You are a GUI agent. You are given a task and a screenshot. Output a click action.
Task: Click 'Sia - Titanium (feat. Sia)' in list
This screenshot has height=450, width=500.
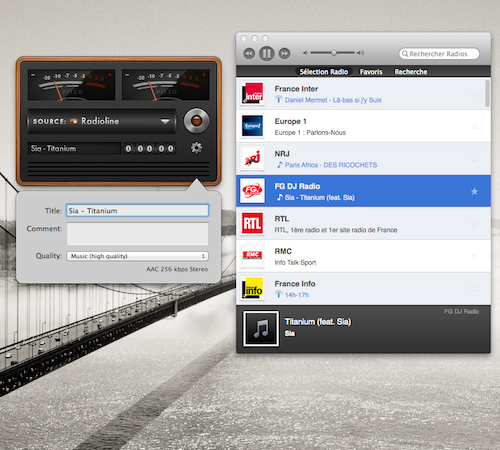(320, 198)
